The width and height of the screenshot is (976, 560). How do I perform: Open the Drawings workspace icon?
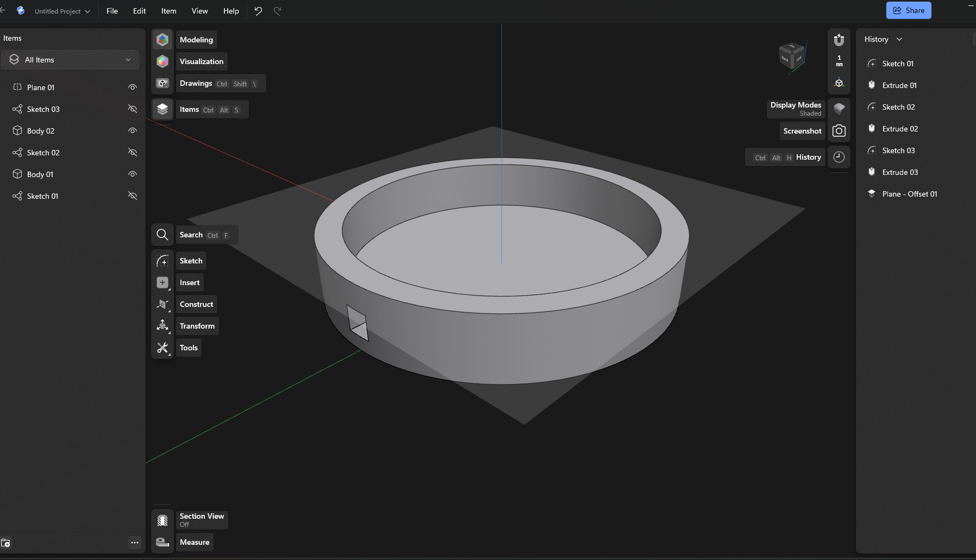162,83
